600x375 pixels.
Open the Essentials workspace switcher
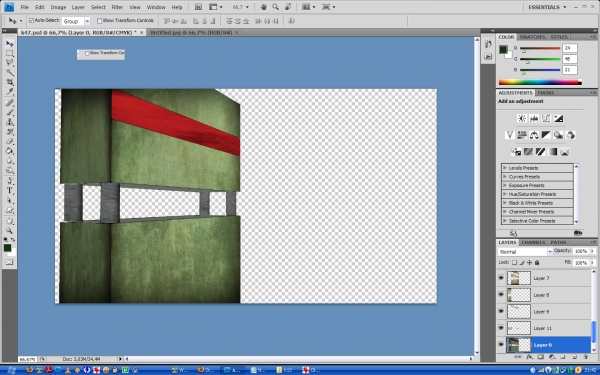547,7
